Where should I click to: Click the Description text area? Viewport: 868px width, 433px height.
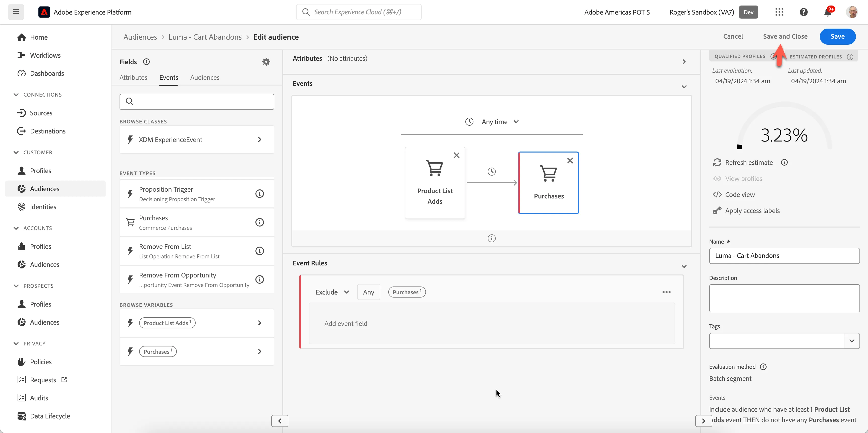(784, 298)
